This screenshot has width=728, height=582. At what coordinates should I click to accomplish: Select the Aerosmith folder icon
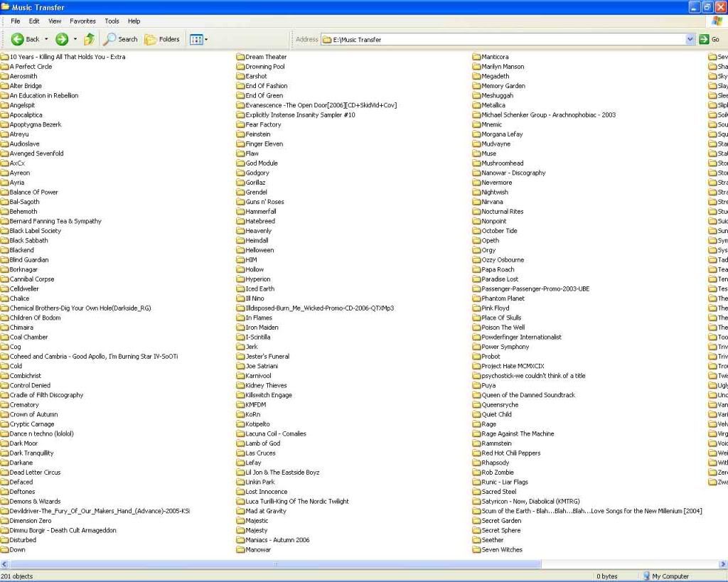click(5, 76)
